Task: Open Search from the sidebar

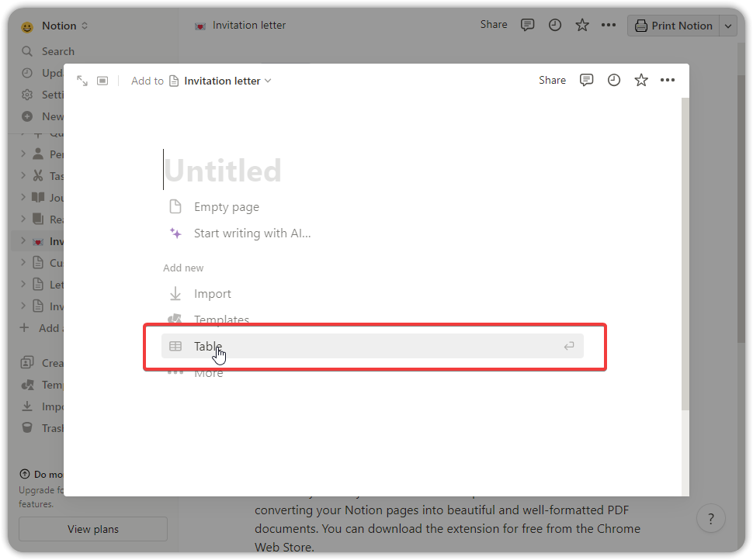Action: click(x=48, y=51)
